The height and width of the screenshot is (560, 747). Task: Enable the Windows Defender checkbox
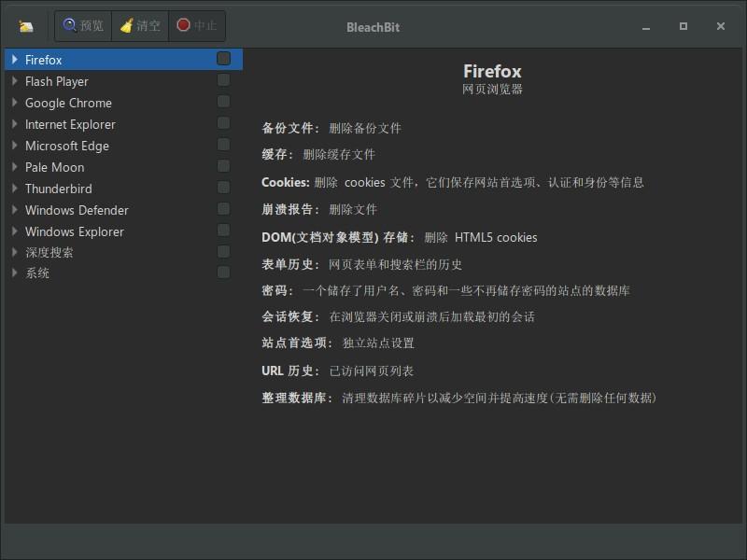pyautogui.click(x=222, y=208)
